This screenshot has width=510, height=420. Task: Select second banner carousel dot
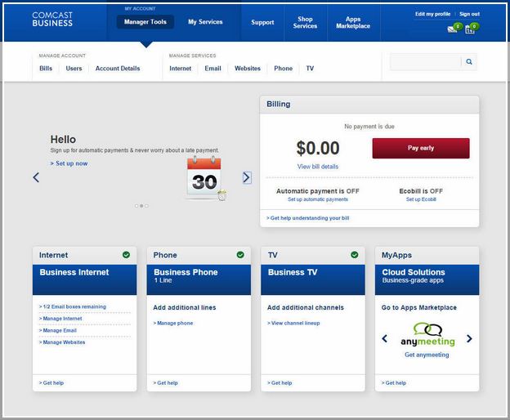point(141,206)
